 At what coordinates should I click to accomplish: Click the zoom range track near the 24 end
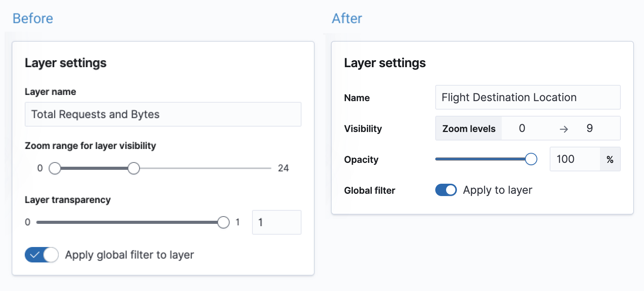(x=263, y=168)
